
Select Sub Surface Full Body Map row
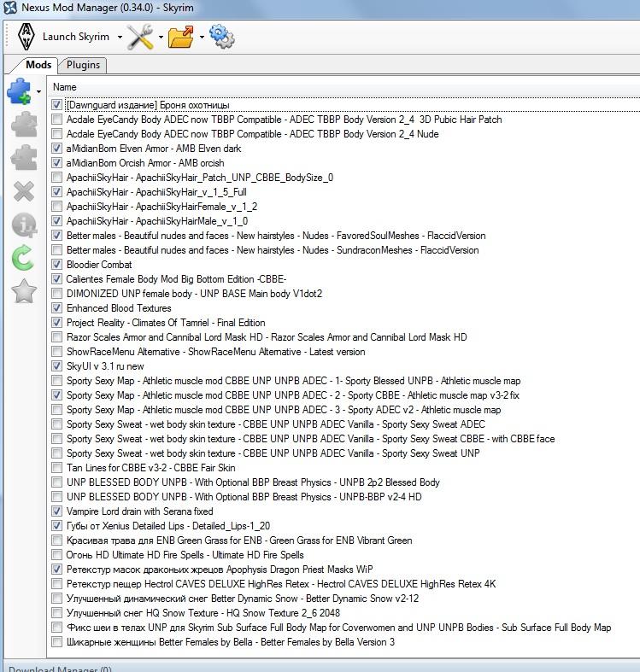pos(339,628)
